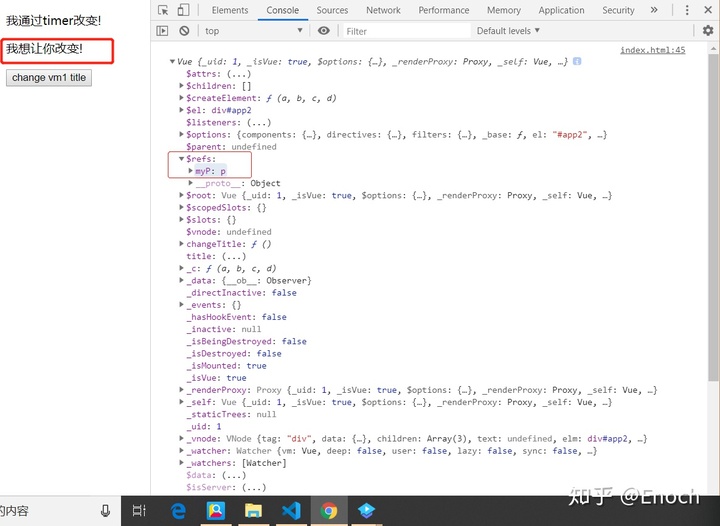
Task: Evaluate the $listeners (...) getter
Action: 259,122
